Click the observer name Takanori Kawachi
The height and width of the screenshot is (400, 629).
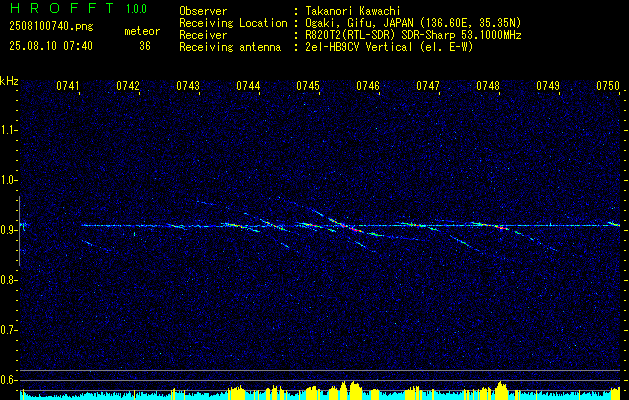(x=354, y=11)
